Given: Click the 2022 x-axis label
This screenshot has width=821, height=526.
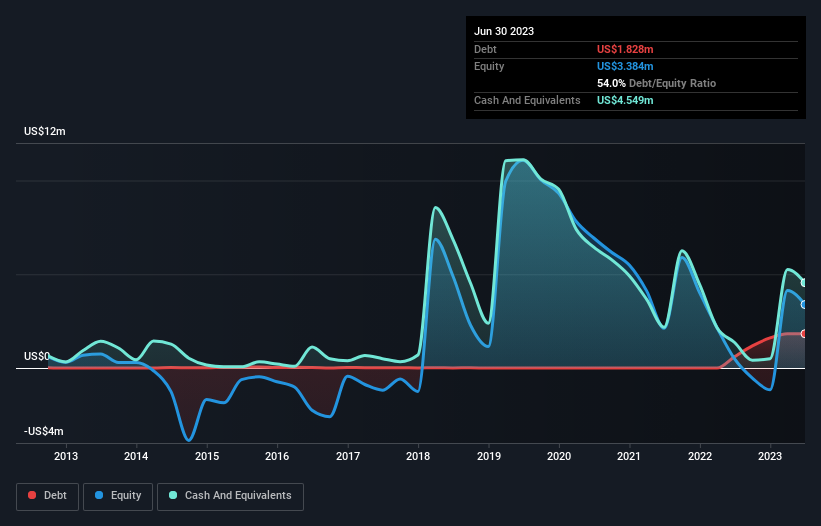Looking at the screenshot, I should (x=700, y=456).
